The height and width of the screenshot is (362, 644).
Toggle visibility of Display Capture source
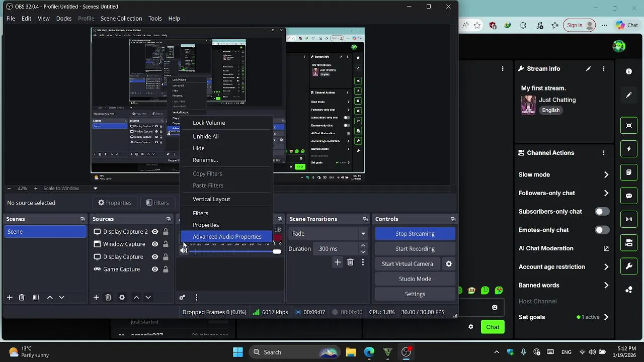coord(155,257)
